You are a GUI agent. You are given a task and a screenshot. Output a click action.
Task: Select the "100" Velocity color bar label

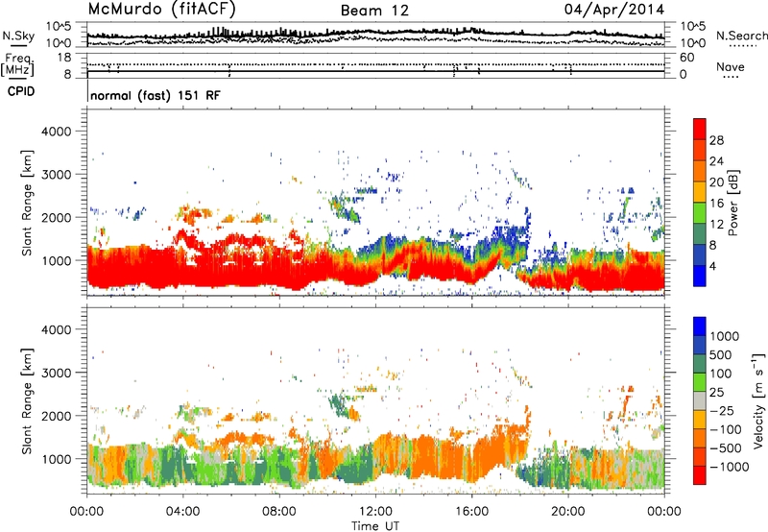click(x=721, y=374)
